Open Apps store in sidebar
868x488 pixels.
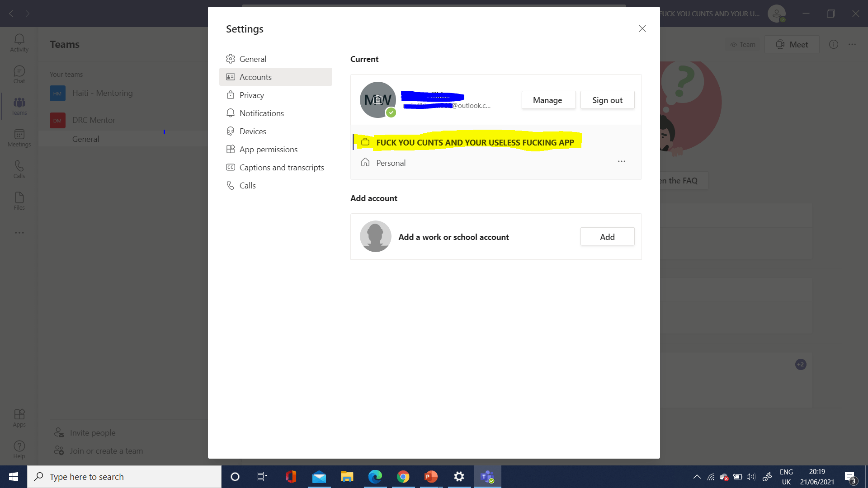[x=19, y=418]
